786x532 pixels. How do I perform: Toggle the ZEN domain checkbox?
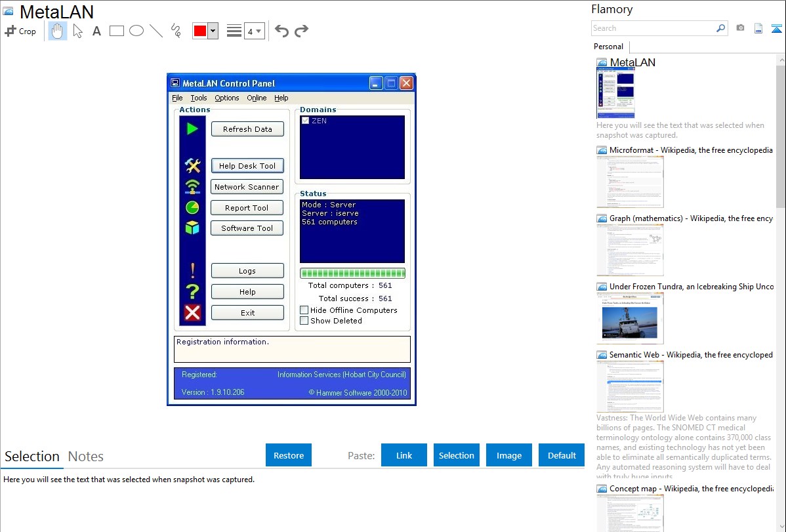click(305, 120)
